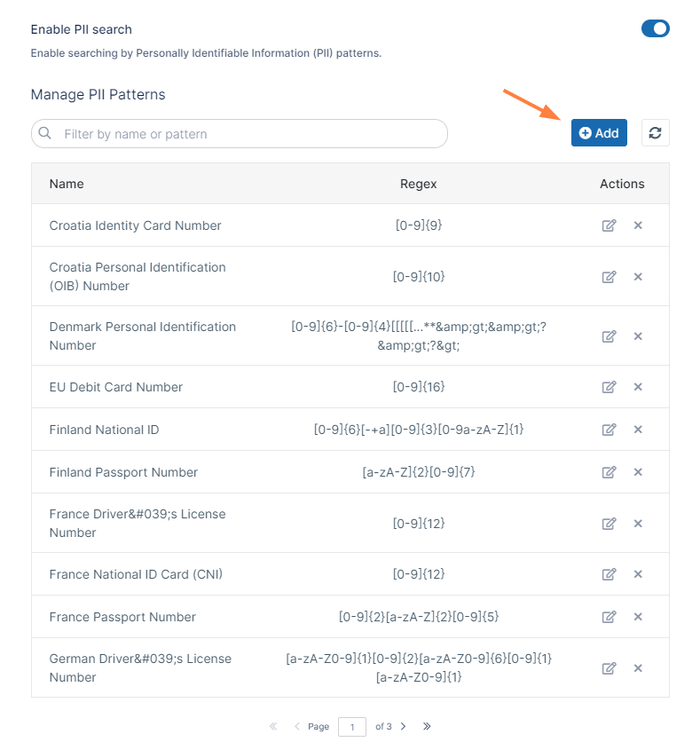Edit the Croatia Identity Card Number pattern
This screenshot has height=750, width=700.
tap(609, 225)
